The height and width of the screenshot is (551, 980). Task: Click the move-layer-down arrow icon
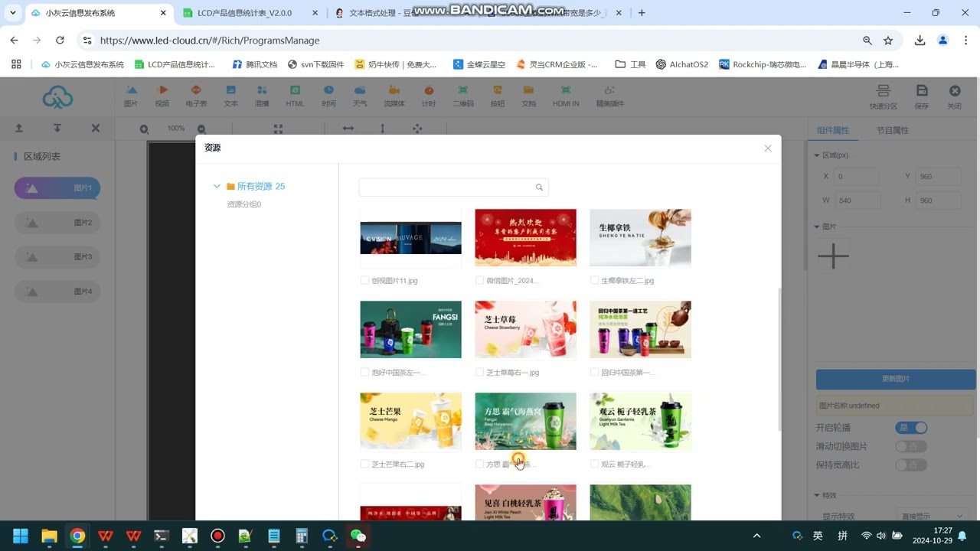click(57, 129)
